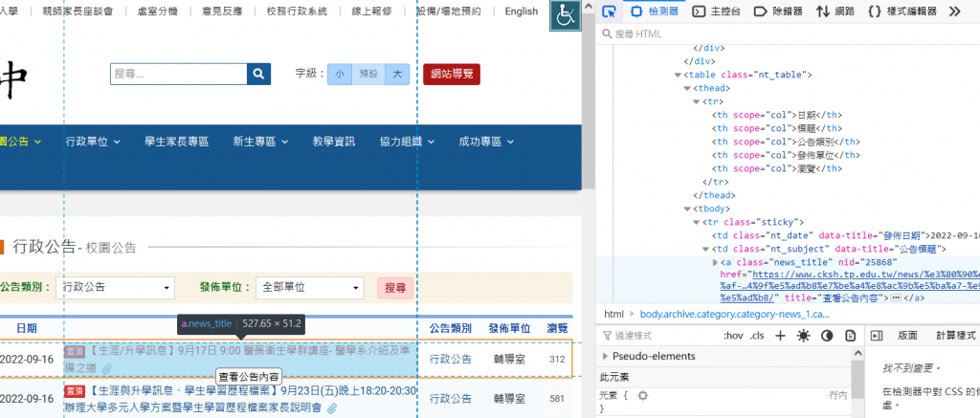
Task: Focus the 搜尋 HTML search box
Action: click(x=788, y=33)
